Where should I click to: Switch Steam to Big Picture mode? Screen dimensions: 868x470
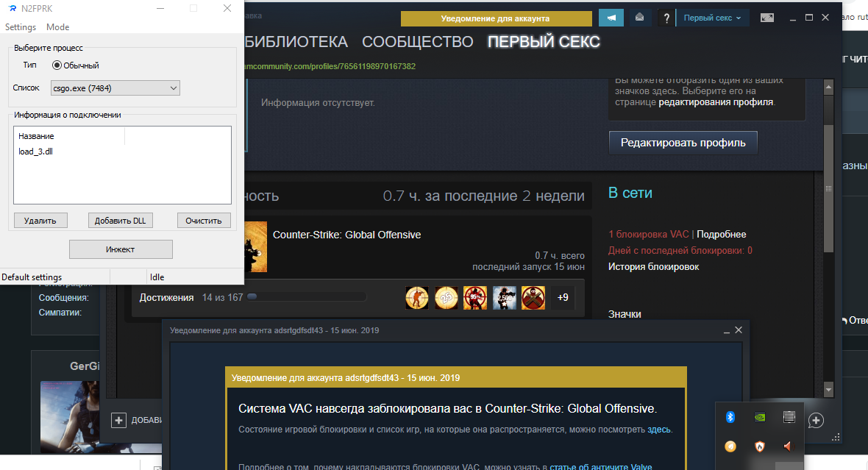(767, 18)
